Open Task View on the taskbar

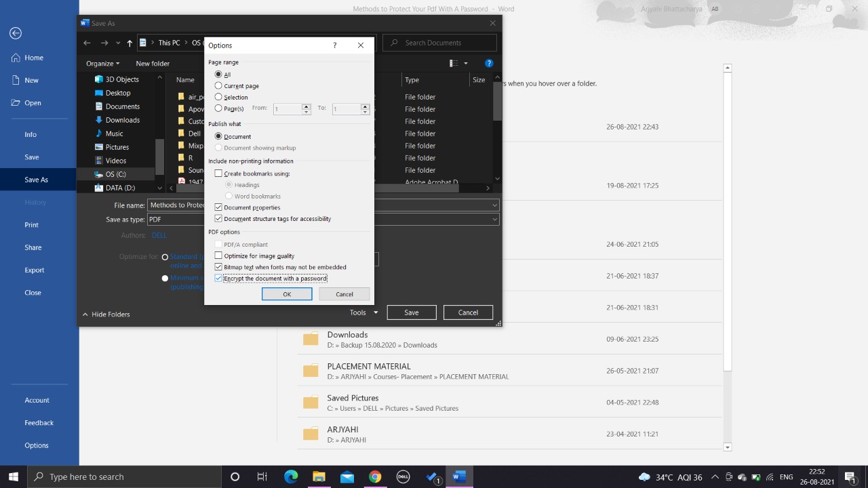click(262, 476)
